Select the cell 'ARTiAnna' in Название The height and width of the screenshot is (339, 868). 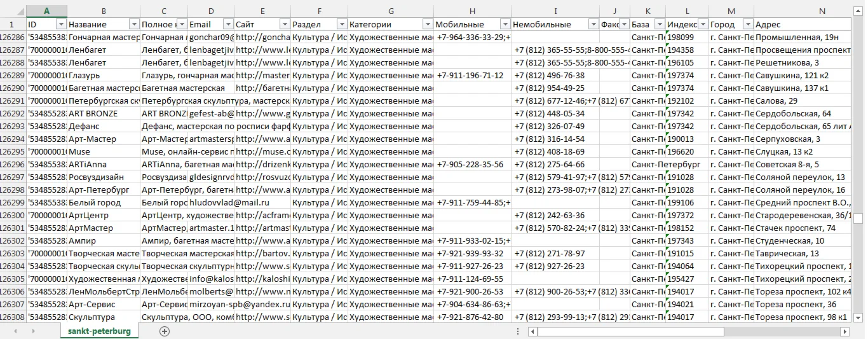(x=104, y=164)
